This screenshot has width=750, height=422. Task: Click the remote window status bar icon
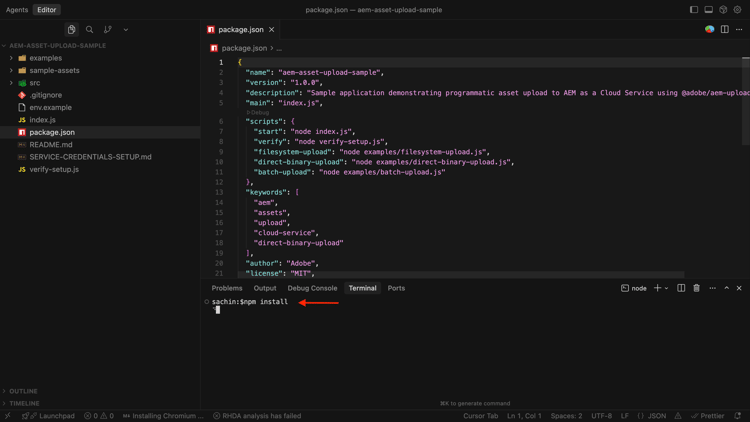pos(8,416)
